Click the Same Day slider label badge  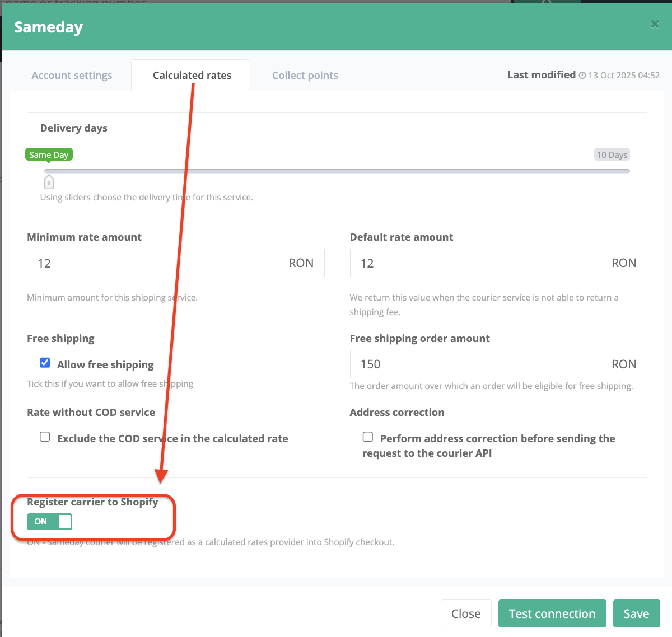click(49, 154)
